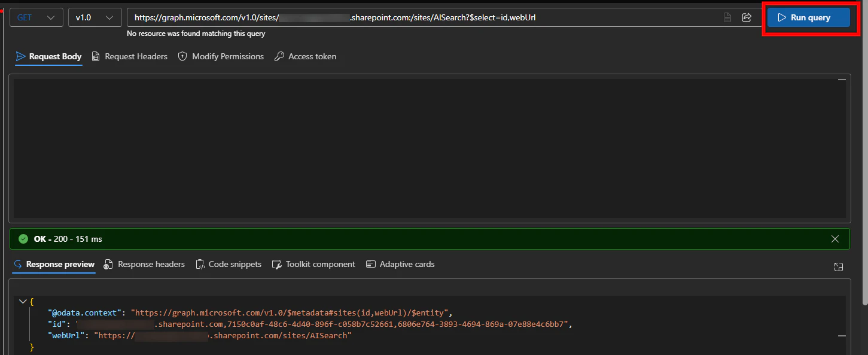The width and height of the screenshot is (868, 355).
Task: Open the v1.0 API version dropdown
Action: point(95,17)
